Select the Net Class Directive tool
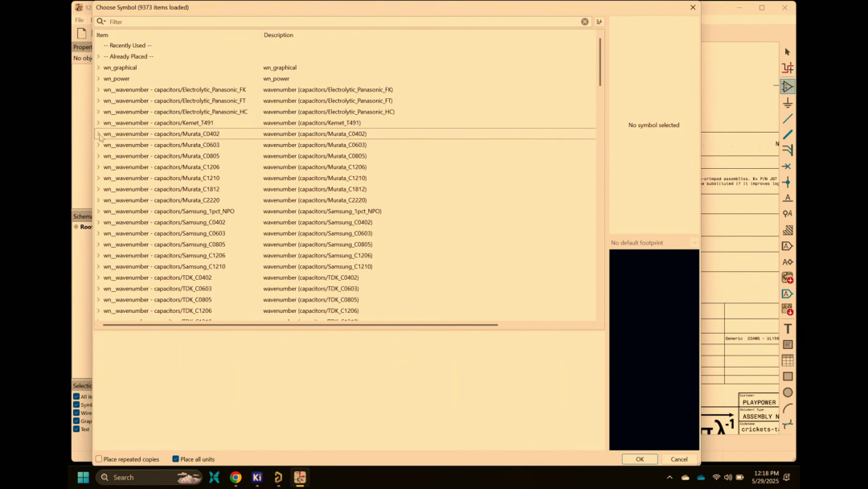 (x=787, y=214)
